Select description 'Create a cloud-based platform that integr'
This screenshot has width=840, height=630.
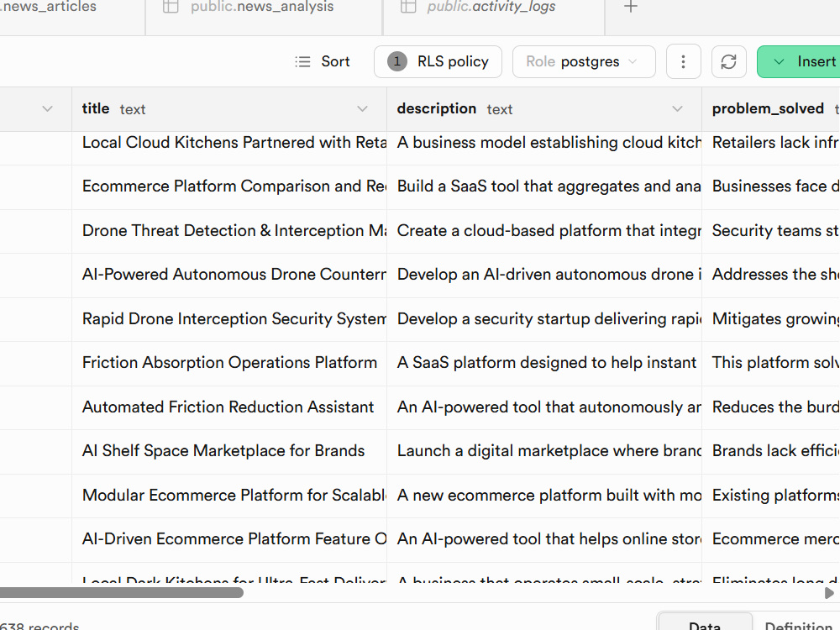[544, 231]
